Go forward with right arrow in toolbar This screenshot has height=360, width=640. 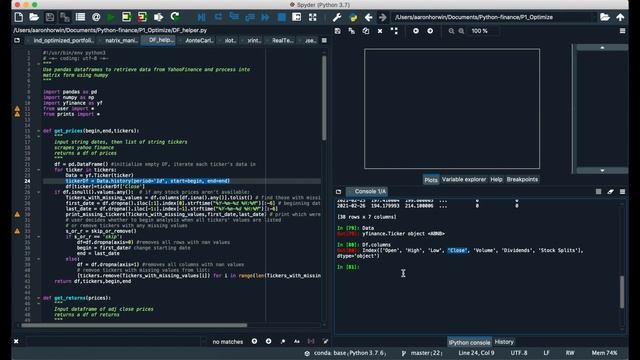pyautogui.click(x=382, y=17)
